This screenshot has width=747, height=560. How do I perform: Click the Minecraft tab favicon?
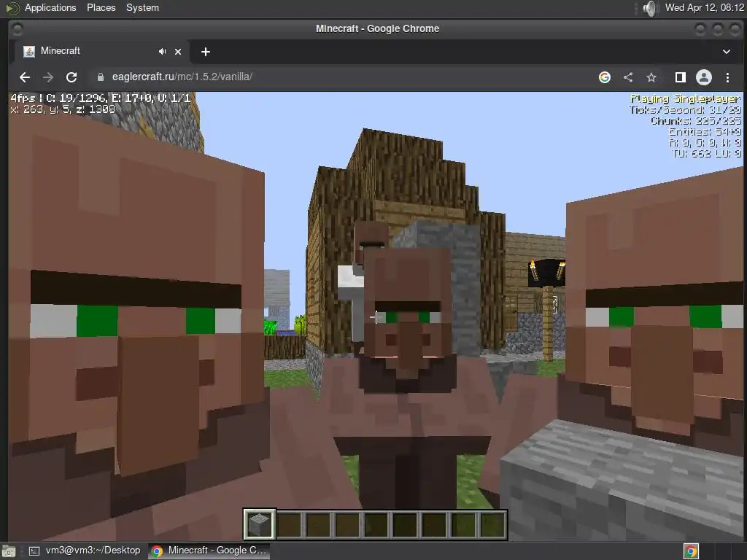(29, 52)
